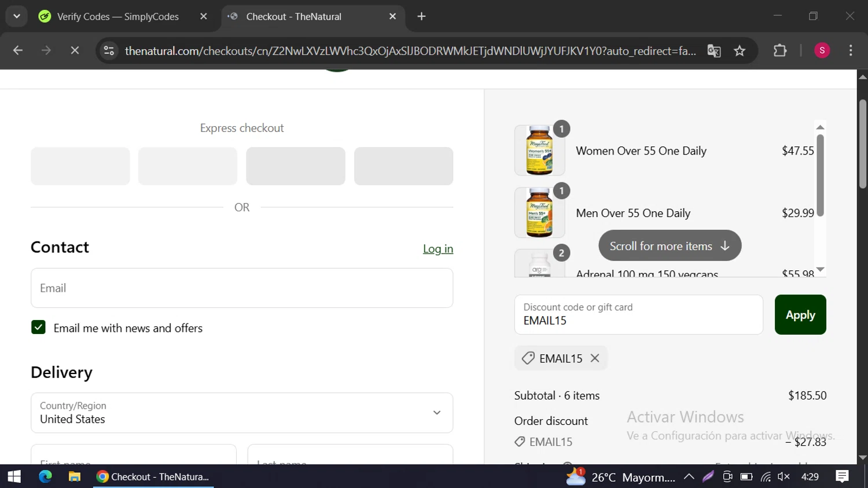Screen dimensions: 868x488
Task: Close the Checkout - TheNatural tab
Action: [x=393, y=17]
